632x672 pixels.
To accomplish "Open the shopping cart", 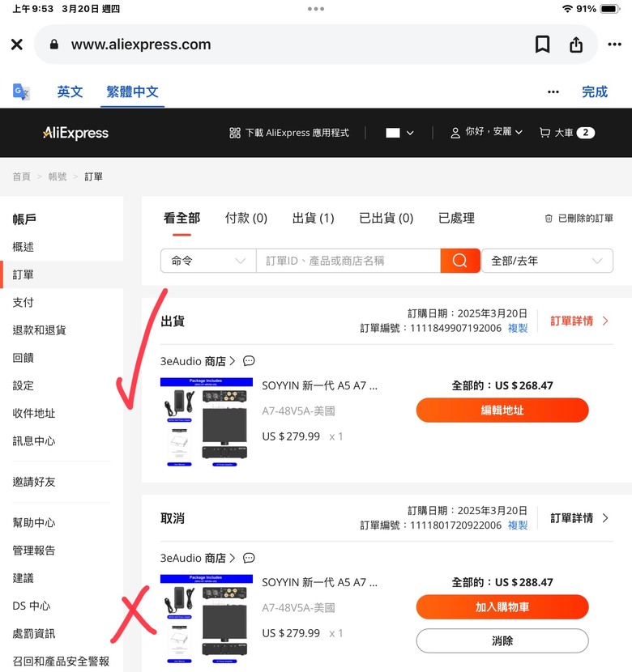I will (567, 133).
